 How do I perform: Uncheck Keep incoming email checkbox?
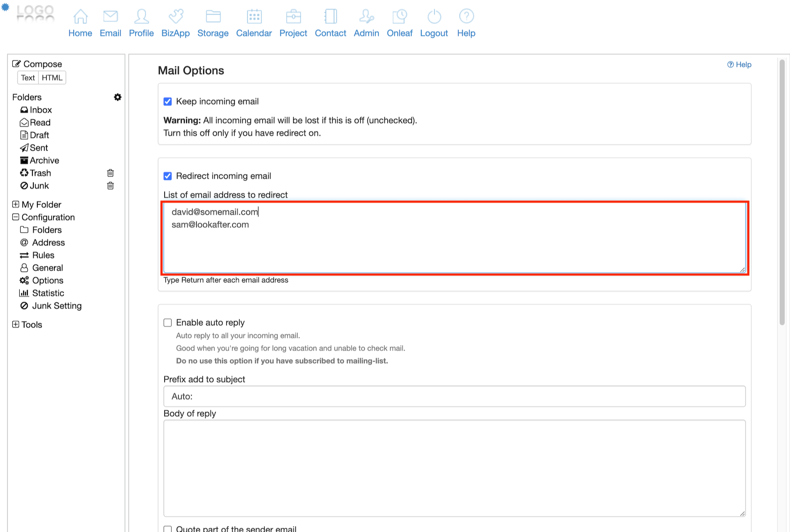[x=168, y=102]
